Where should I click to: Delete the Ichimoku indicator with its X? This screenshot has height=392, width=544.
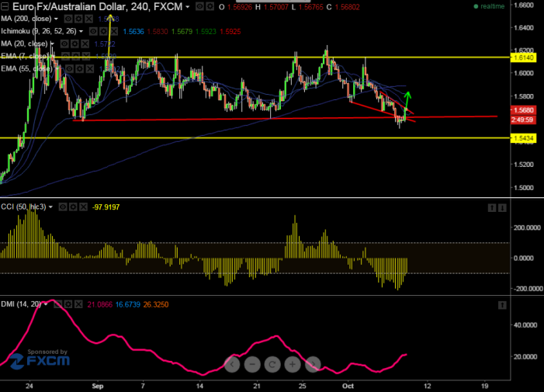[x=114, y=32]
